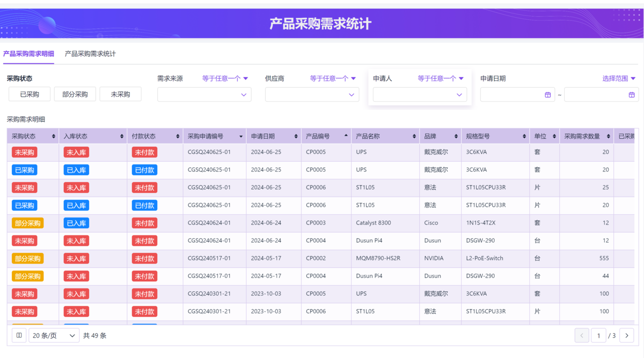Open calendar icon in end date field

[x=632, y=95]
